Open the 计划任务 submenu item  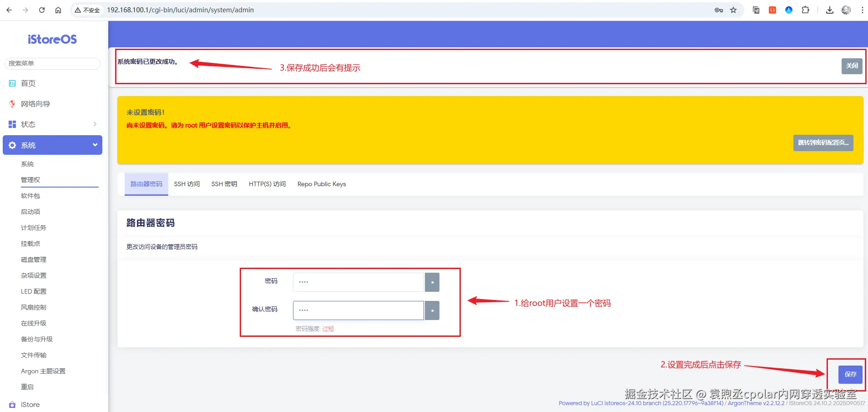34,228
